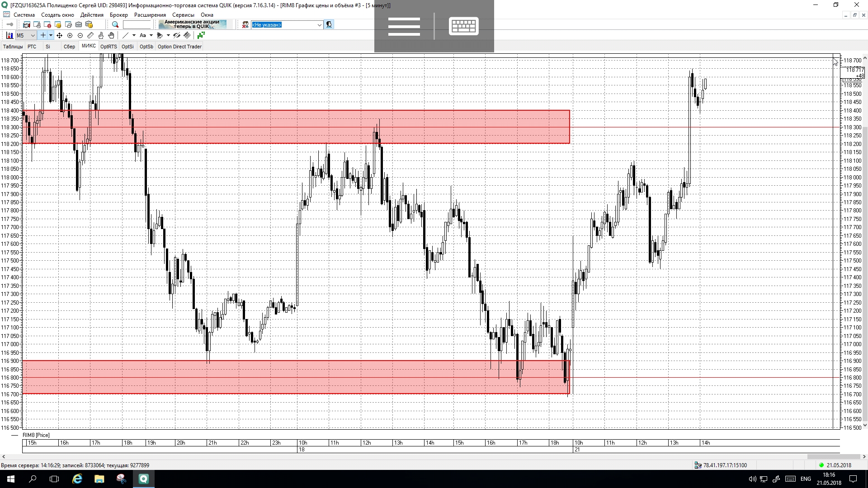
Task: Open the M5 timeframe dropdown
Action: 33,35
